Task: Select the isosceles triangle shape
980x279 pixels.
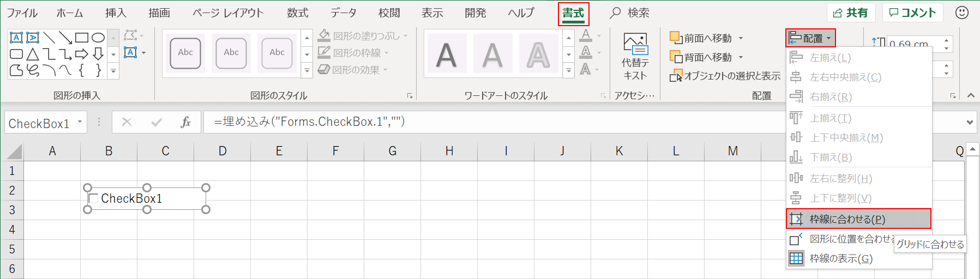Action: pyautogui.click(x=33, y=54)
